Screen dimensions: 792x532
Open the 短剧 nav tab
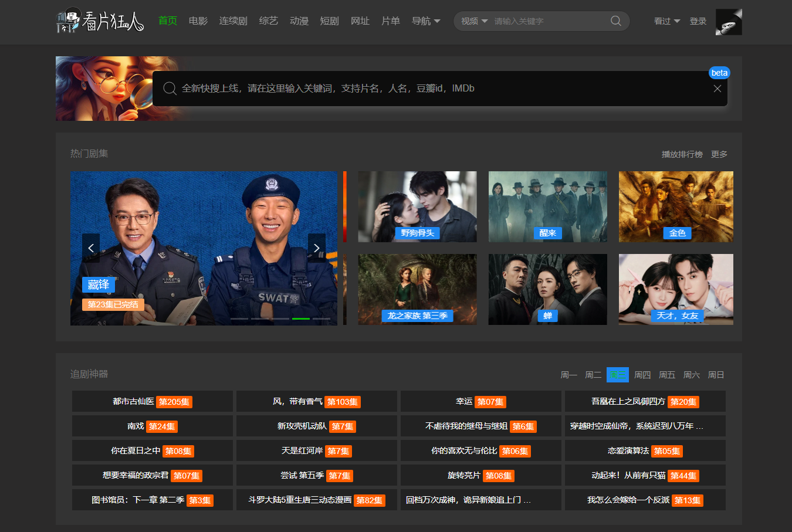330,21
